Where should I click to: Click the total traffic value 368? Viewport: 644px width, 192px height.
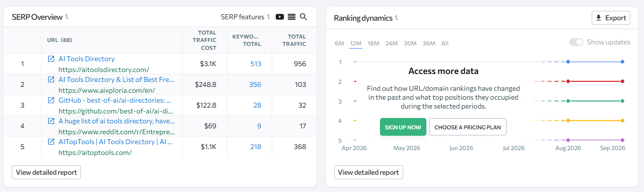tap(300, 147)
